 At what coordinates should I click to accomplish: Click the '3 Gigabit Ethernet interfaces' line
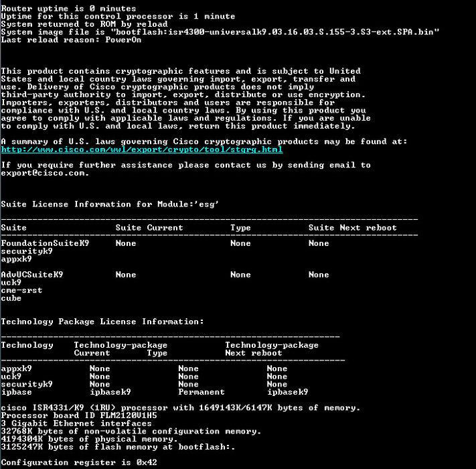point(76,423)
